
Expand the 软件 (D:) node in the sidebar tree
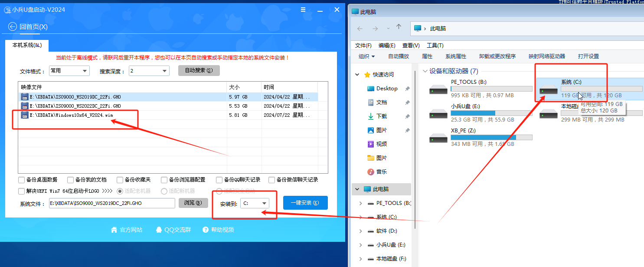coord(360,231)
